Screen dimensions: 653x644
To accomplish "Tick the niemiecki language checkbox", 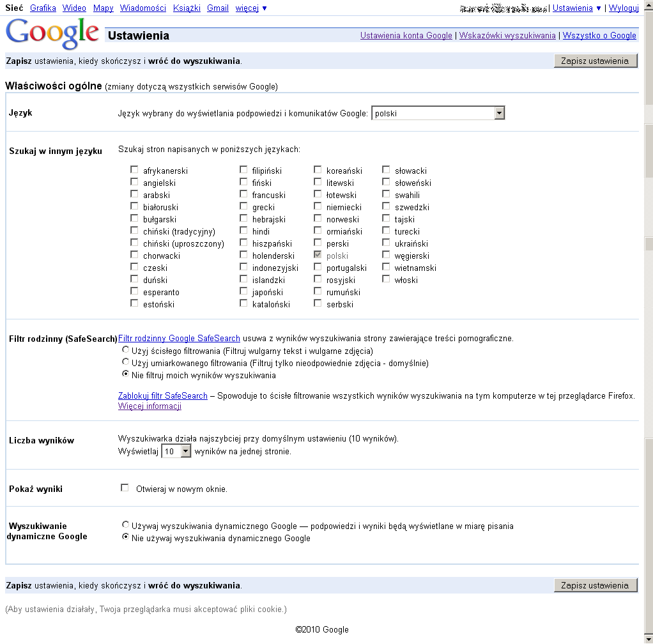I will coord(318,206).
